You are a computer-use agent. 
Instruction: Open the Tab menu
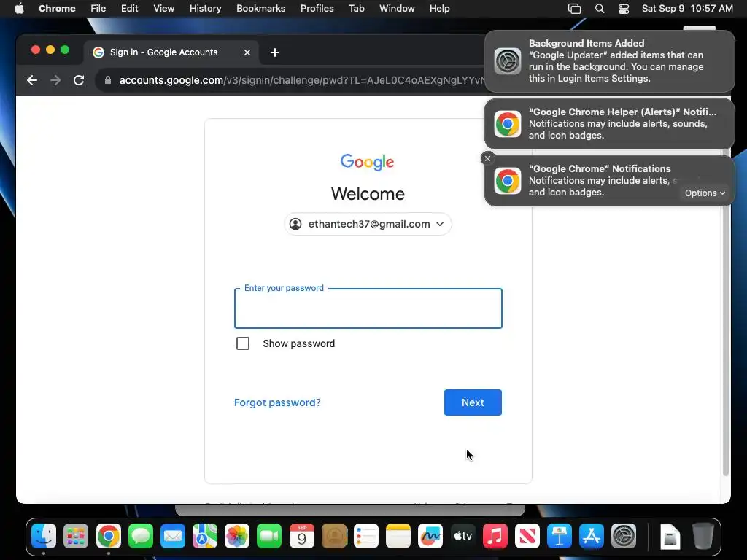point(356,9)
